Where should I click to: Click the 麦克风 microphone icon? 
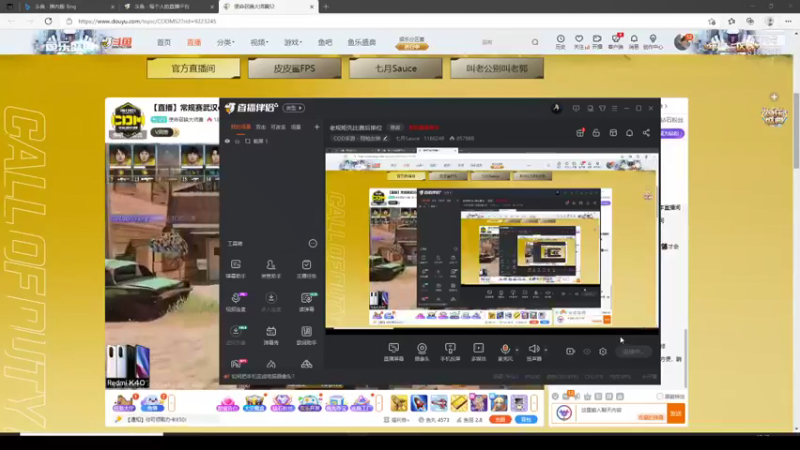[x=505, y=349]
